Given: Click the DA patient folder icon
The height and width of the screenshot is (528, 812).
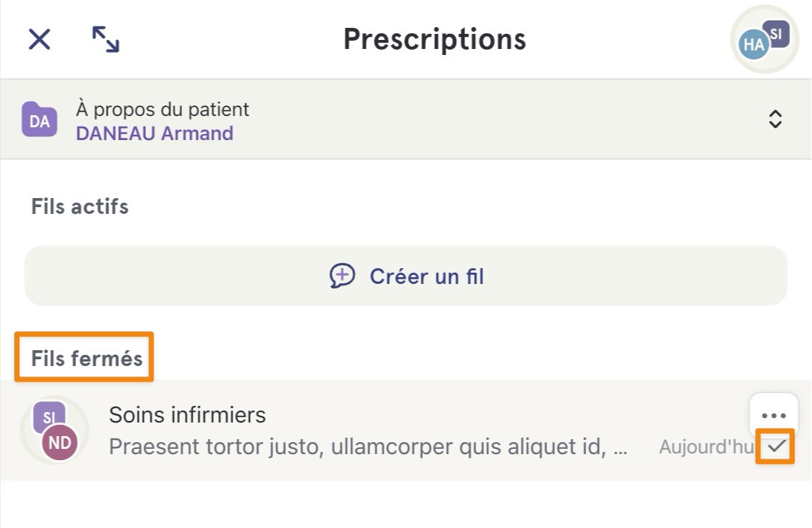Looking at the screenshot, I should pos(39,120).
